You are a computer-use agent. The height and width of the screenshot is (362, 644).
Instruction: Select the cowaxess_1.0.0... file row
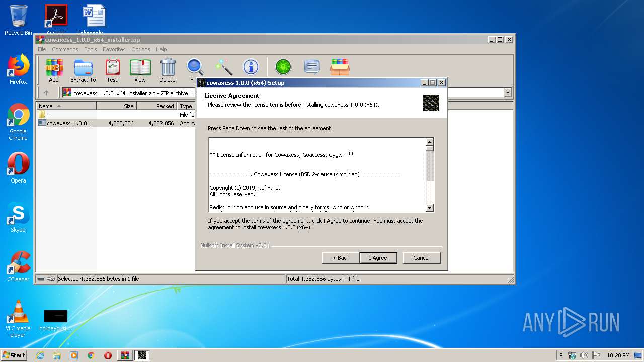[x=116, y=123]
